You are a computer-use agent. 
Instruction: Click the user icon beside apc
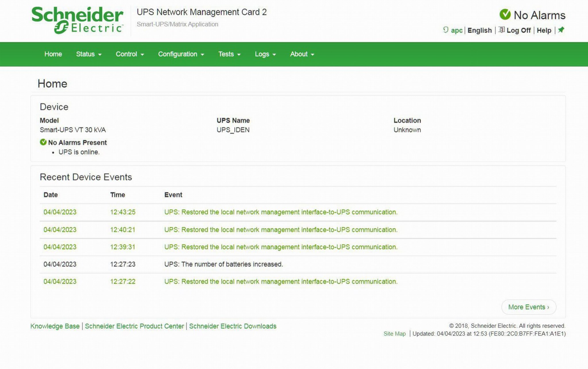pyautogui.click(x=446, y=30)
